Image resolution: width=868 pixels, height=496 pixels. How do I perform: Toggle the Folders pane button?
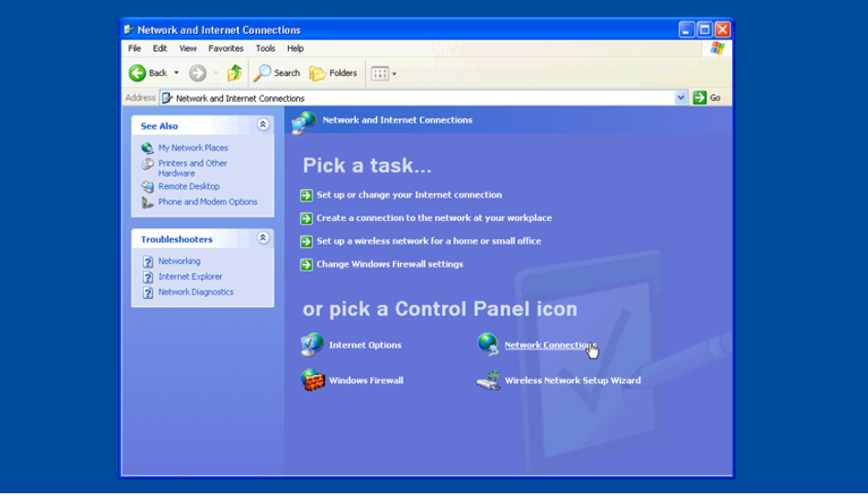(333, 73)
